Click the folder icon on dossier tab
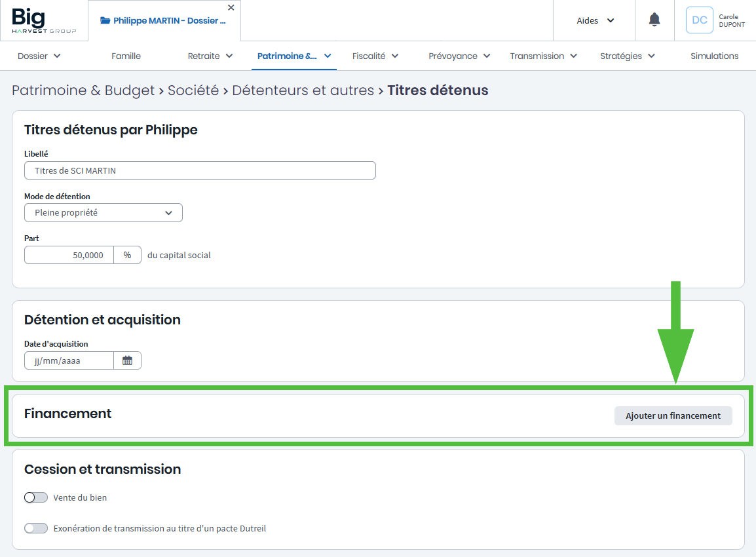The width and height of the screenshot is (756, 557). [x=105, y=21]
